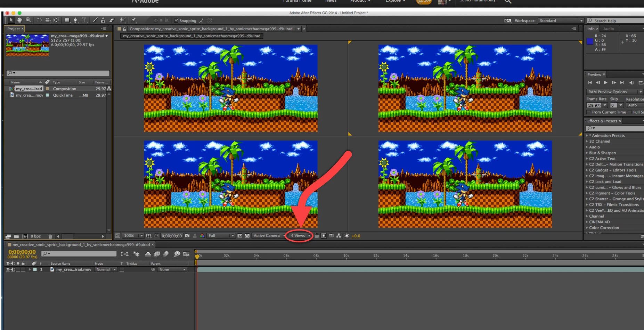Screen dimensions: 644x330
Task: Click the blue color swatch in Info panel
Action: (x=590, y=41)
